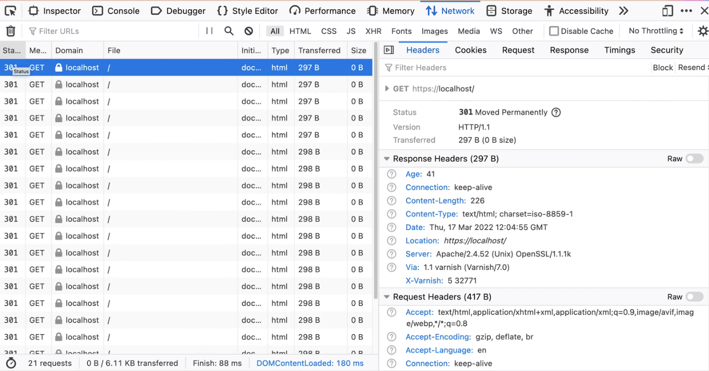The width and height of the screenshot is (709, 371).
Task: Collapse the Request Headers section
Action: point(387,297)
